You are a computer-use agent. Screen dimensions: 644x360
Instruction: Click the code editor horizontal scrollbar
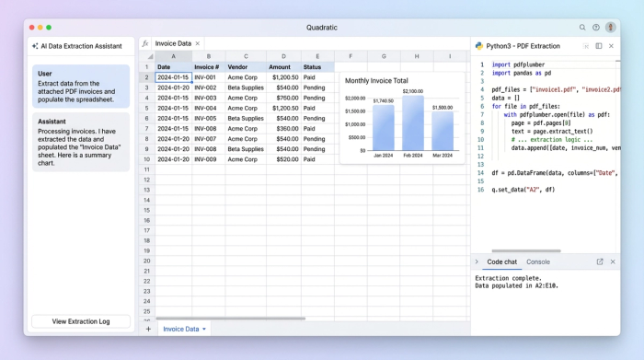tap(526, 250)
